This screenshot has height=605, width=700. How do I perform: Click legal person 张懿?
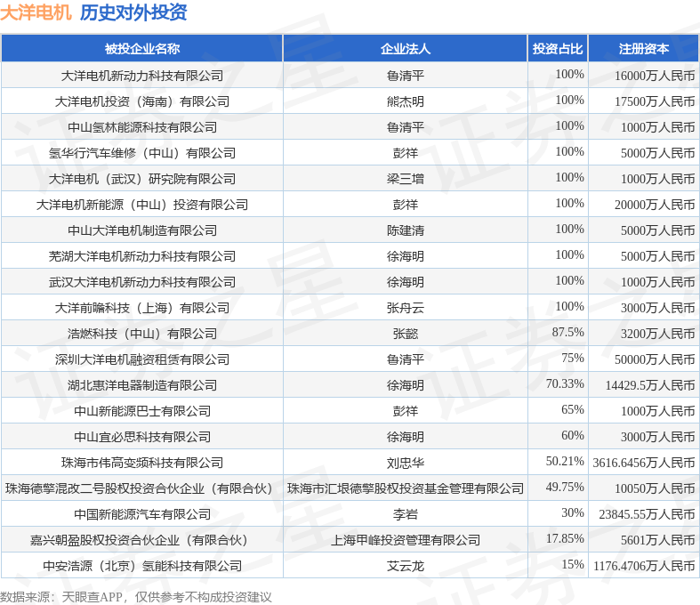[x=406, y=334]
